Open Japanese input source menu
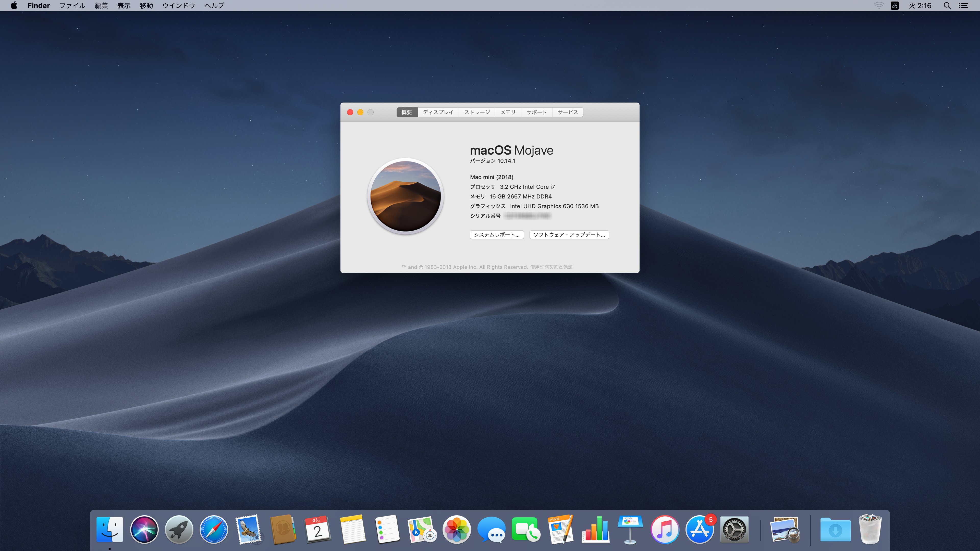 click(895, 6)
